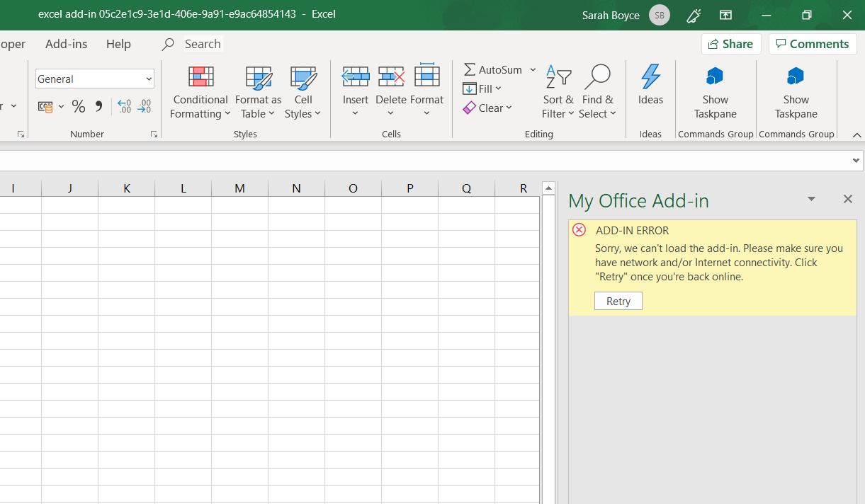Image resolution: width=865 pixels, height=504 pixels.
Task: Open Ribbon Display Options
Action: (725, 15)
